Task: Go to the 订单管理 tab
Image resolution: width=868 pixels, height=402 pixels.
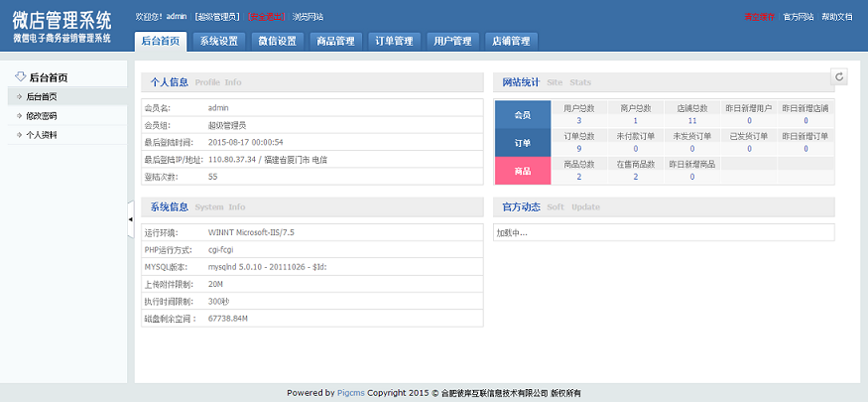Action: tap(394, 42)
